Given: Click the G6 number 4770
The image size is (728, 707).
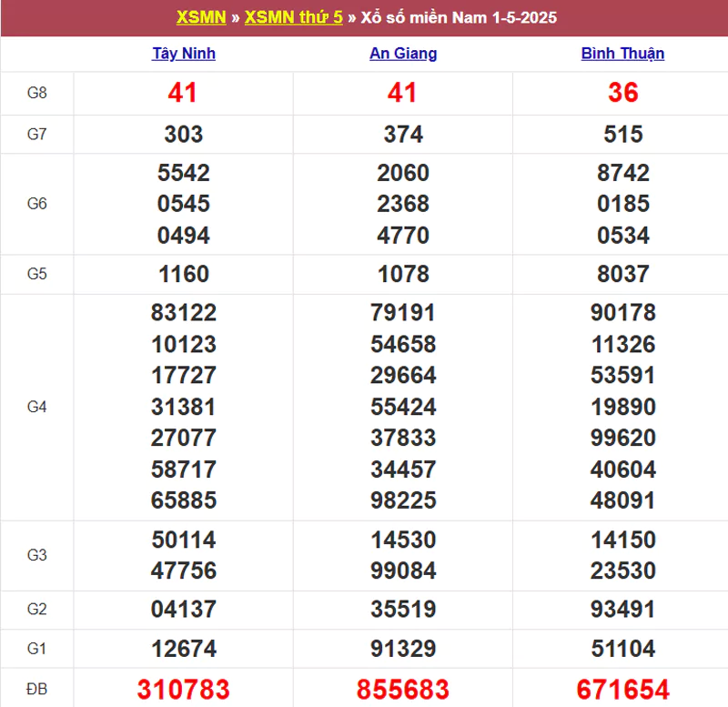Looking at the screenshot, I should (403, 236).
